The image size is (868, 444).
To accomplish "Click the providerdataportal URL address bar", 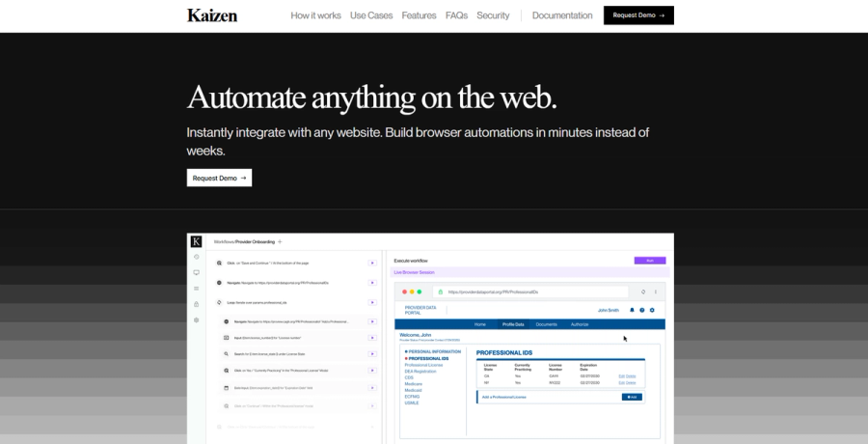I will [530, 291].
